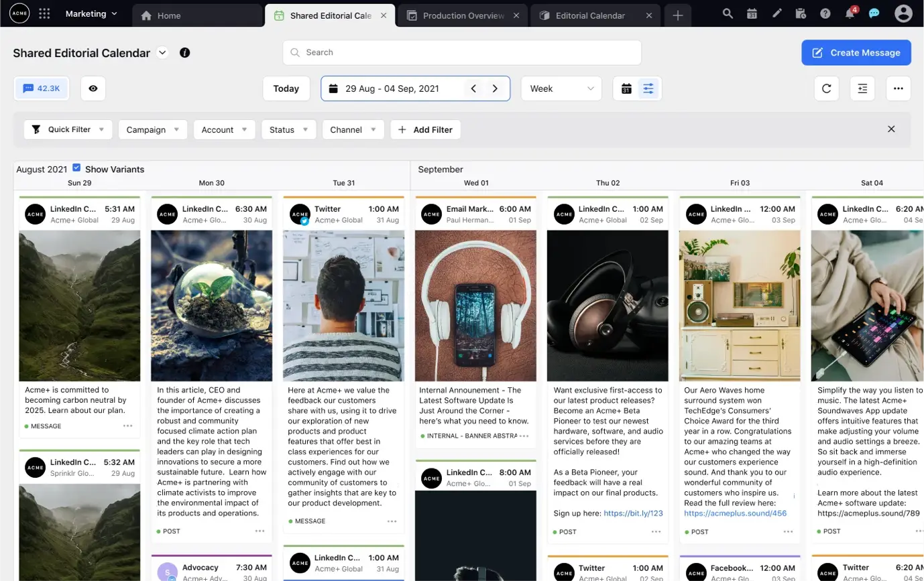Open the Marketing workspace dropdown

91,13
